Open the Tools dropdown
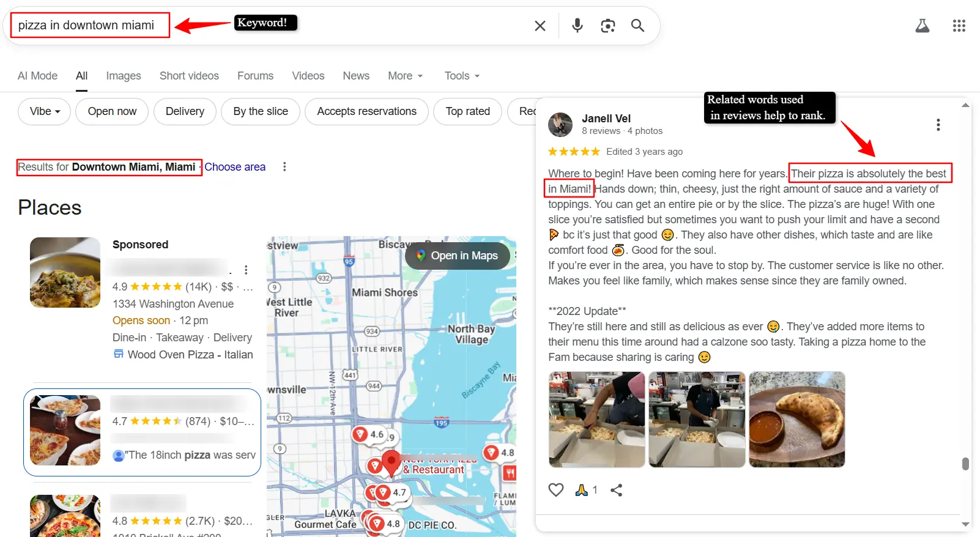 pos(462,76)
